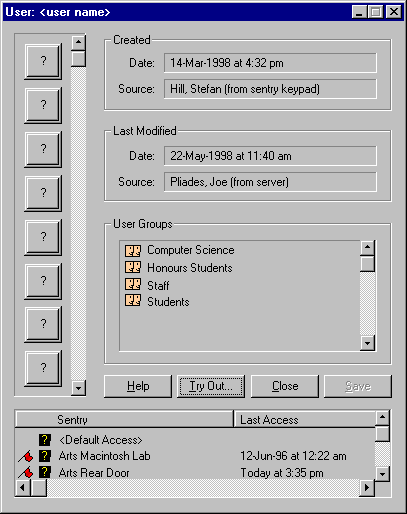Click the left panel scroll up arrow
Image resolution: width=407 pixels, height=514 pixels.
(78, 42)
